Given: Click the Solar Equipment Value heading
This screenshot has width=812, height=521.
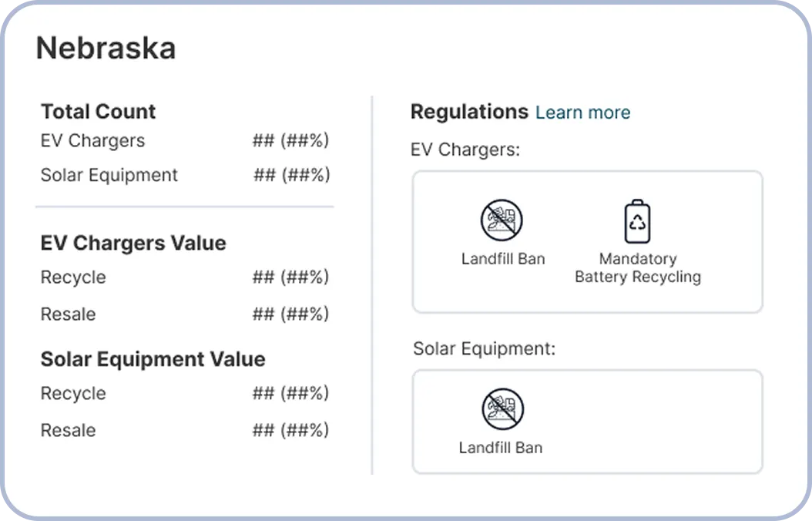Looking at the screenshot, I should (153, 359).
